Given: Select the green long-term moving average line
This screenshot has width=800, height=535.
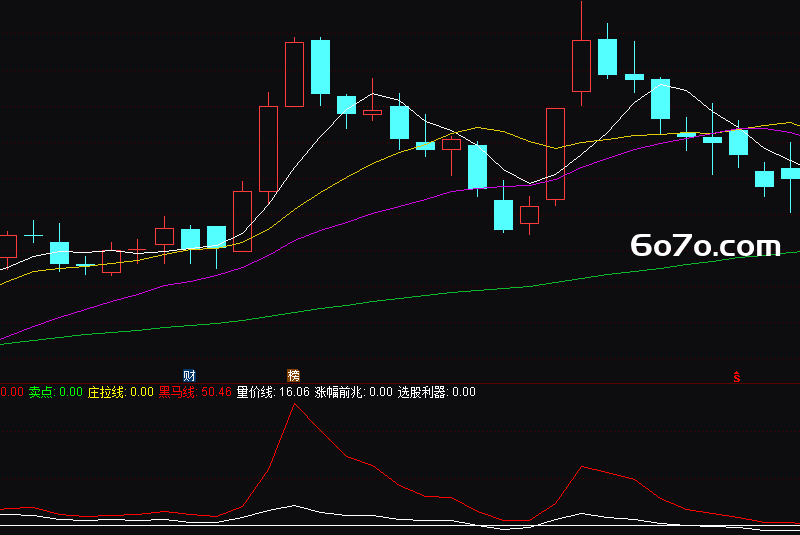Looking at the screenshot, I should pyautogui.click(x=400, y=298).
